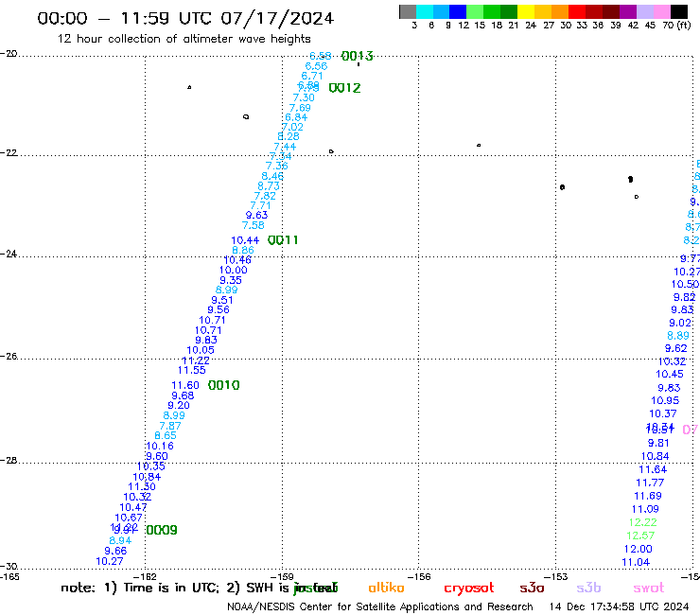This screenshot has height=615, width=700.
Task: Select the 9.35 wave height value
Action: click(231, 280)
